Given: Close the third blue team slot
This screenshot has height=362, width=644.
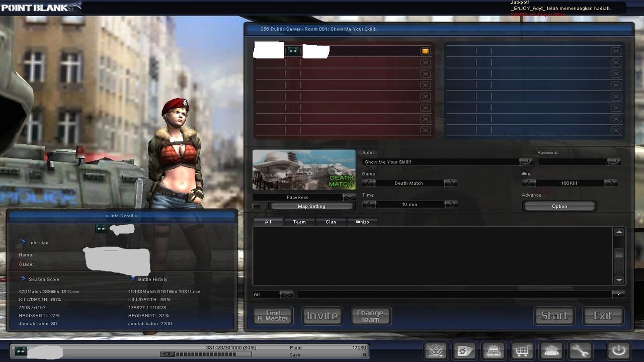Looking at the screenshot, I should coord(616,74).
